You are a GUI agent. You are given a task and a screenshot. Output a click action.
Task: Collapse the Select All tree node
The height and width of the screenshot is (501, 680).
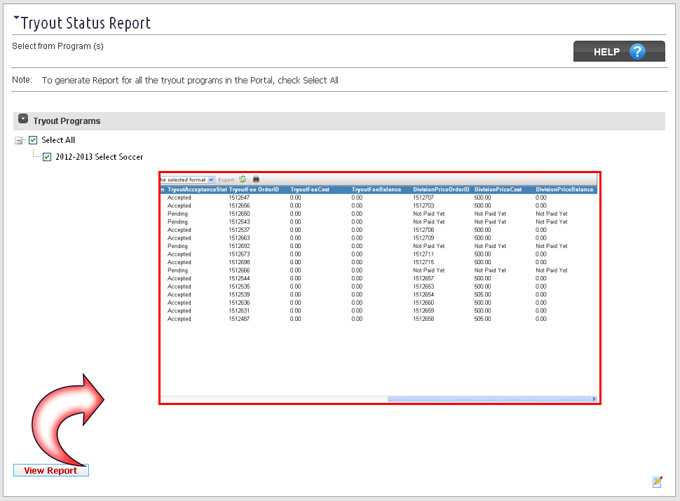click(19, 141)
